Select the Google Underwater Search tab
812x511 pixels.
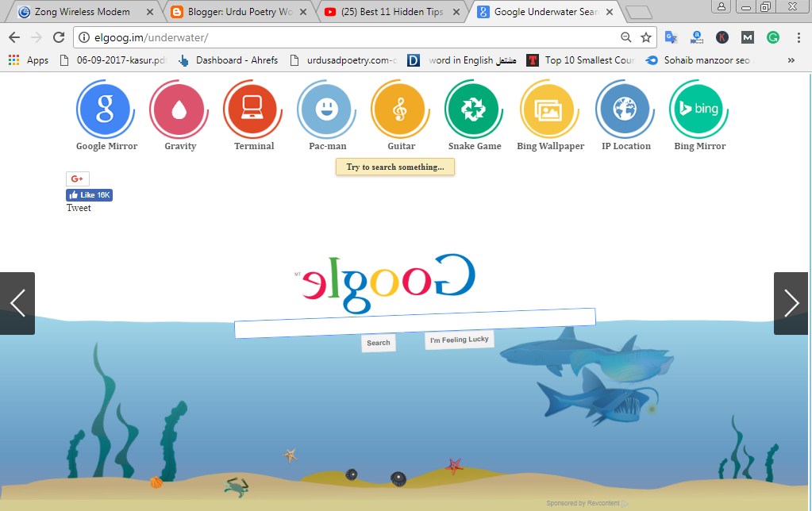(545, 12)
